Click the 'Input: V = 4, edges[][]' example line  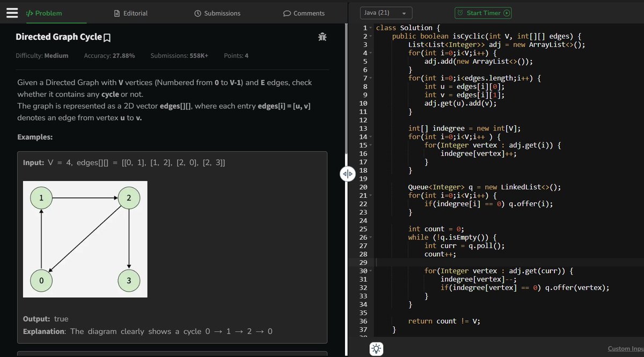tap(124, 163)
